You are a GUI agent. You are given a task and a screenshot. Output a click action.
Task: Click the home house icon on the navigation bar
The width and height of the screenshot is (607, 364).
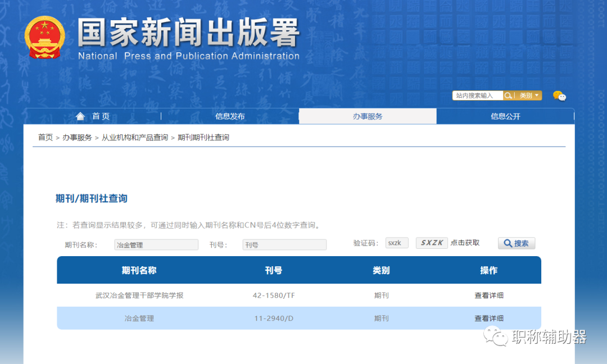(80, 116)
